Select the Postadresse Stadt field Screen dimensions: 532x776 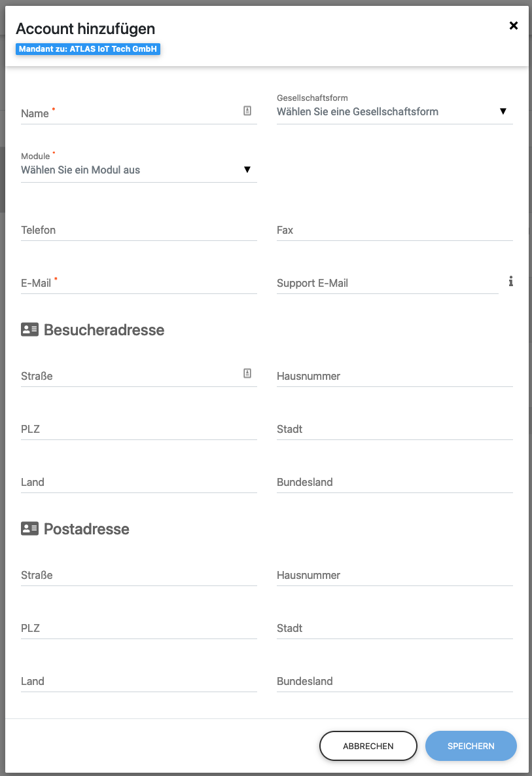(x=395, y=629)
